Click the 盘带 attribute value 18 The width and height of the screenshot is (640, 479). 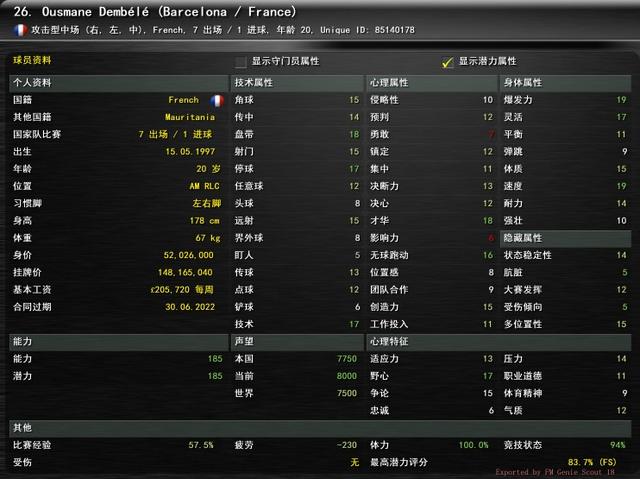354,134
